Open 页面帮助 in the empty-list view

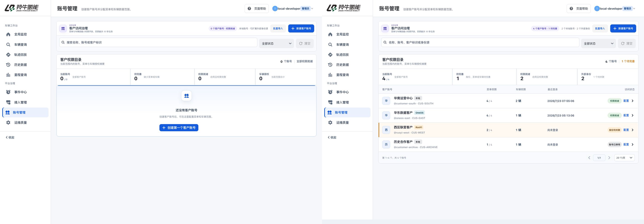point(257,9)
